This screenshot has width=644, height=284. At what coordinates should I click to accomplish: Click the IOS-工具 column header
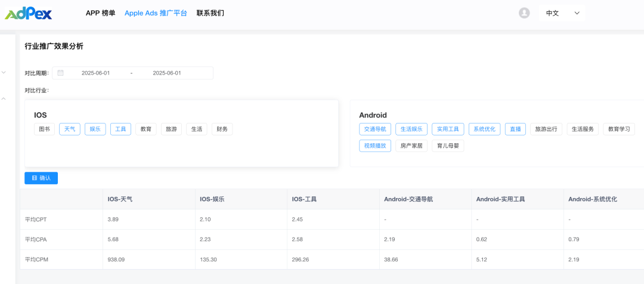pos(304,199)
